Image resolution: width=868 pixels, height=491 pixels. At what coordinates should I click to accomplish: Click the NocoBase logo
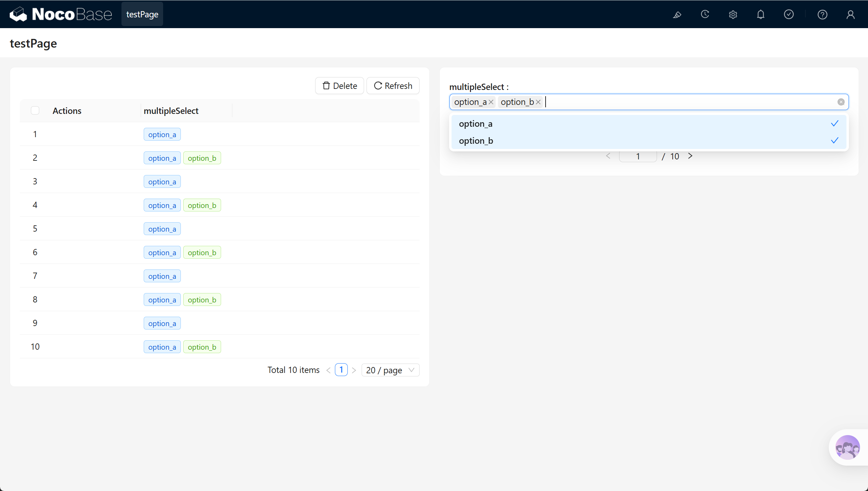[x=61, y=14]
